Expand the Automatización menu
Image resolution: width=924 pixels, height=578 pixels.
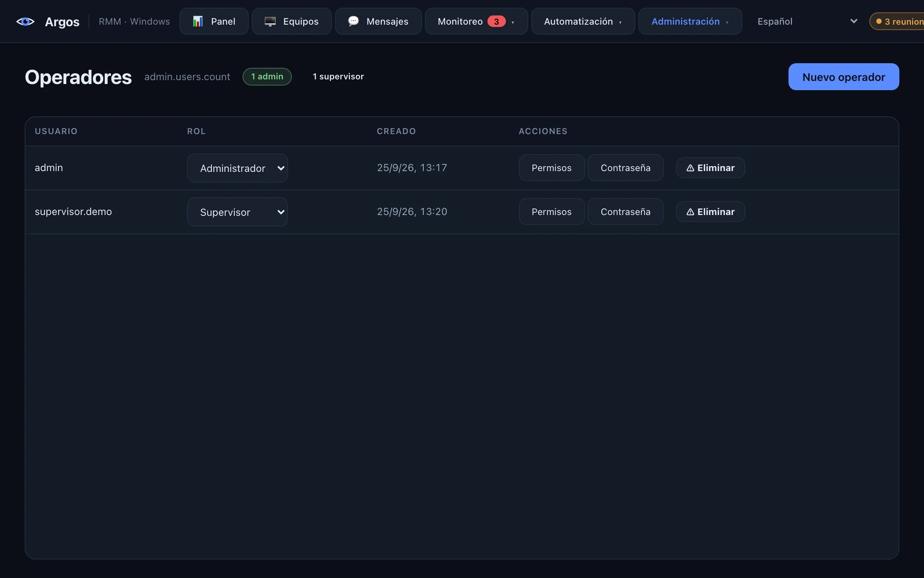(x=583, y=21)
